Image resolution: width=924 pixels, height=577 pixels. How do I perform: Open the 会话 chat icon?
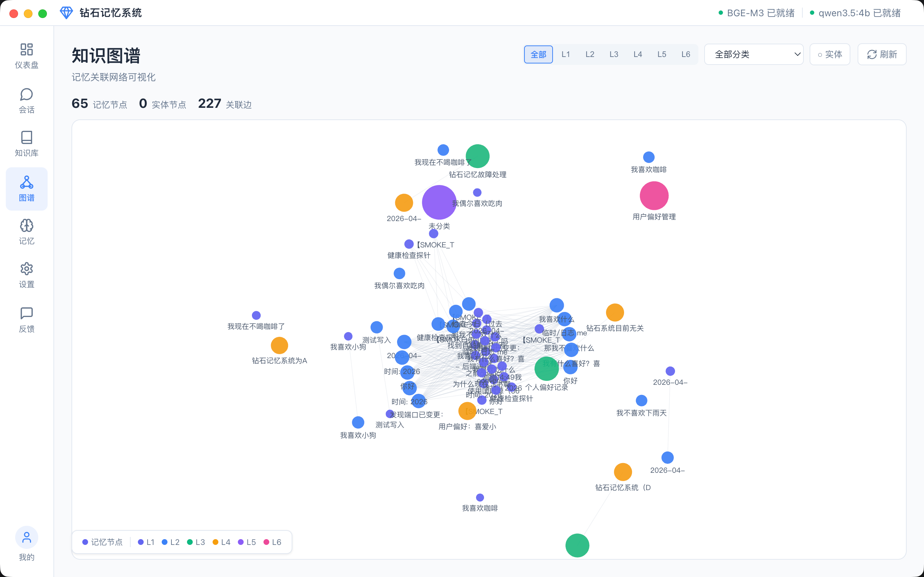coord(26,94)
